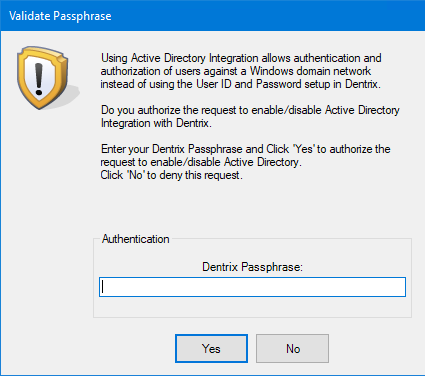
Task: Click the Authentication group box heading
Action: click(136, 239)
